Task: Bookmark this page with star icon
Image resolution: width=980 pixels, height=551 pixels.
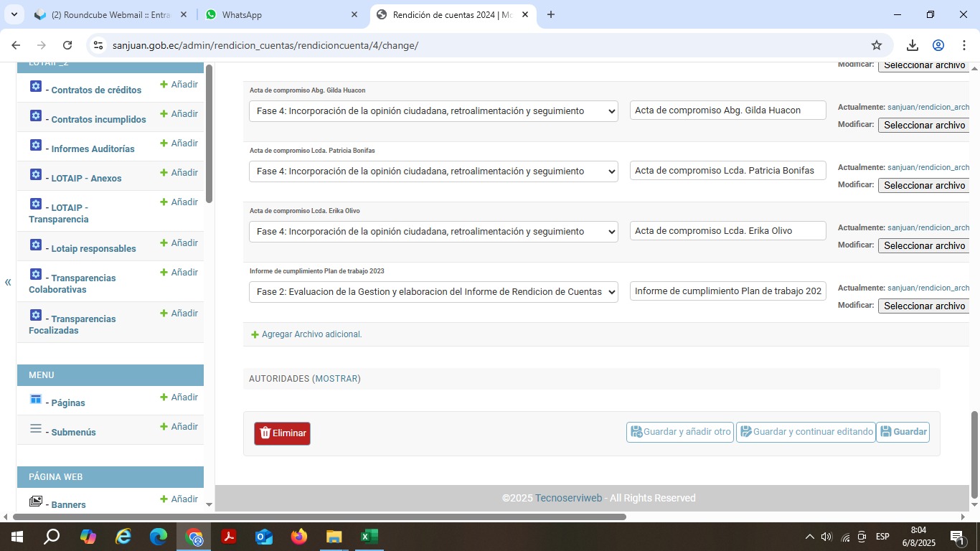Action: 876,45
